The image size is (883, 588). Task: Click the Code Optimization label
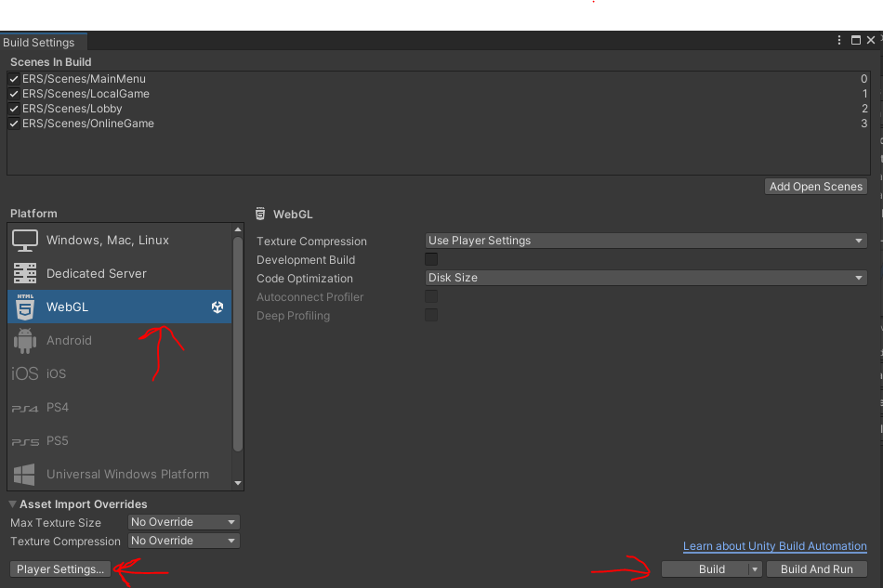tap(305, 279)
